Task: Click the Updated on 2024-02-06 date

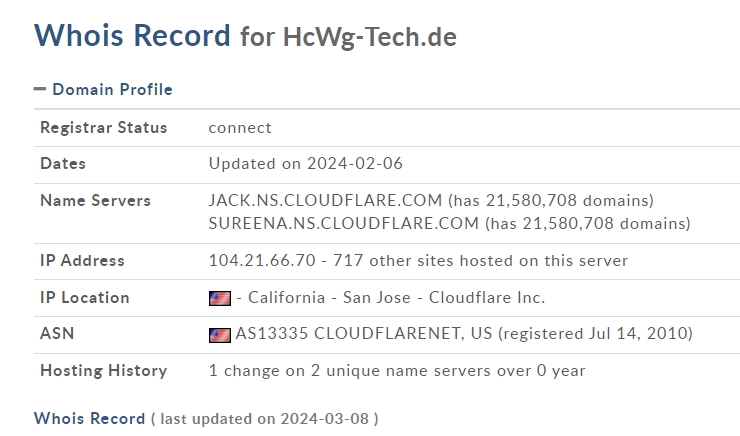Action: (x=306, y=164)
